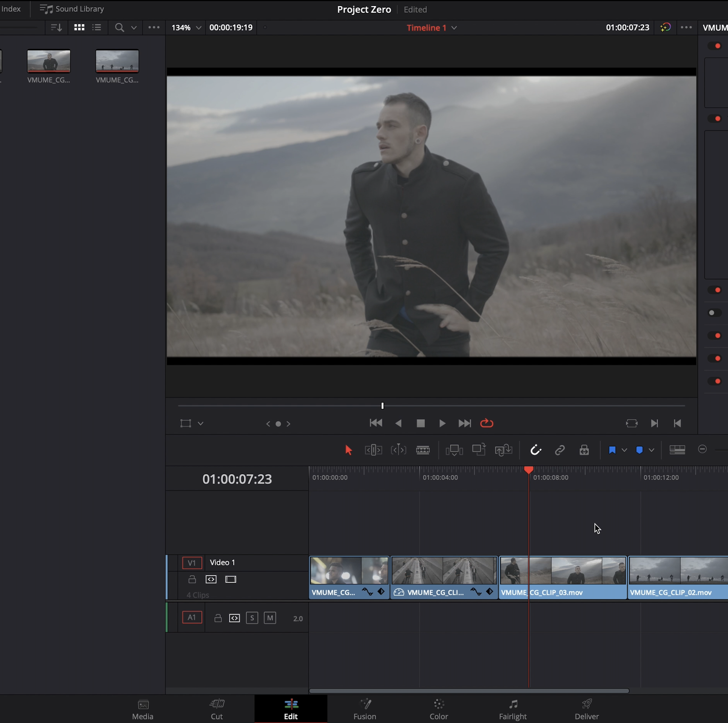728x723 pixels.
Task: Open the Fairlight page tab
Action: (512, 709)
